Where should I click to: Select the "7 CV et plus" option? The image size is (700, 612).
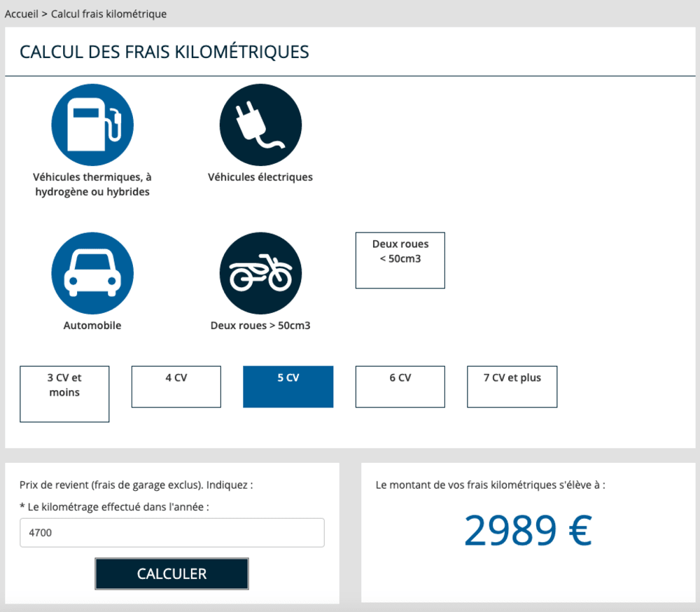pyautogui.click(x=512, y=387)
